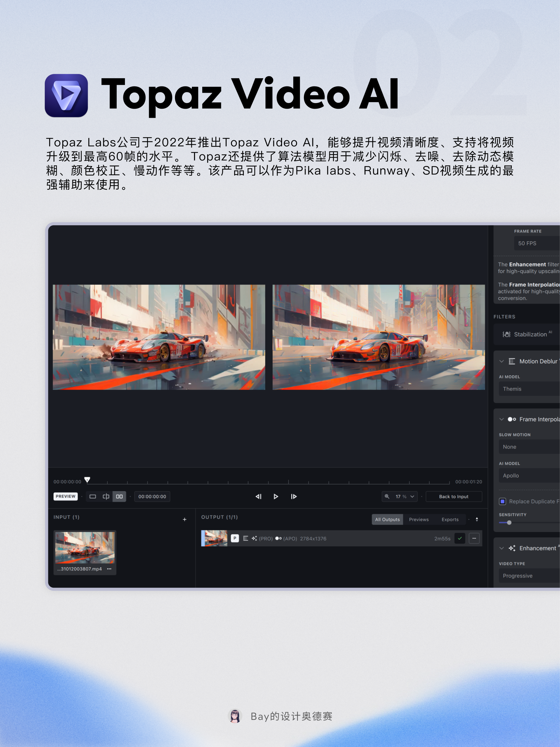Add a new input with the plus icon
Image resolution: width=560 pixels, height=747 pixels.
click(x=185, y=519)
